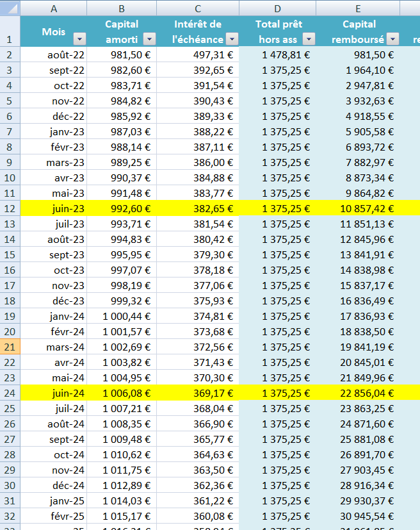This screenshot has height=530, width=420.
Task: Open the Capital remboursé filter dropdown
Action: pyautogui.click(x=392, y=39)
